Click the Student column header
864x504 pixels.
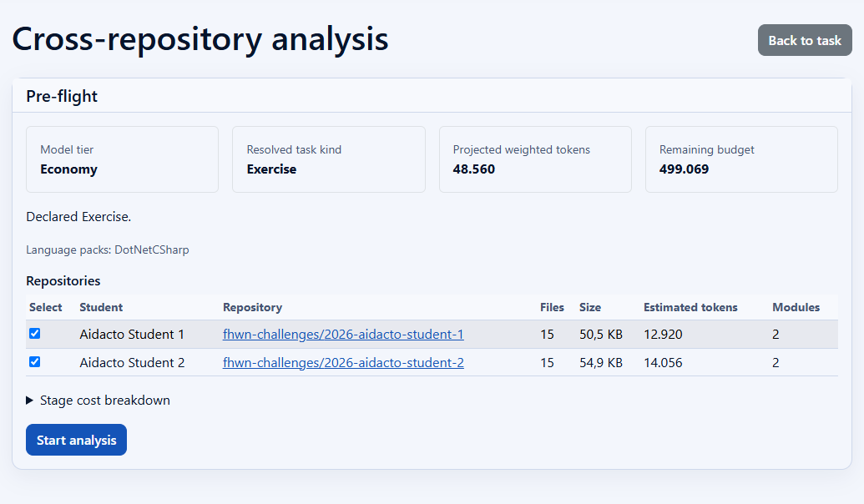pyautogui.click(x=101, y=307)
